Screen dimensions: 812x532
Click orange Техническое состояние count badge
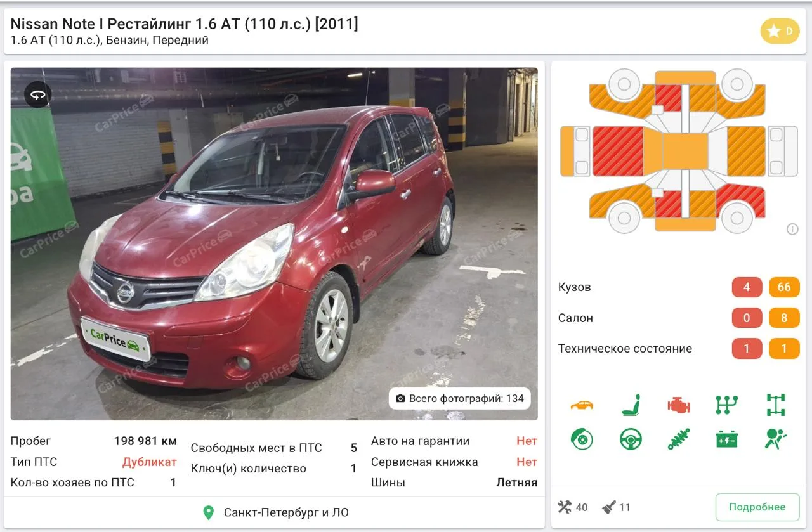[784, 348]
